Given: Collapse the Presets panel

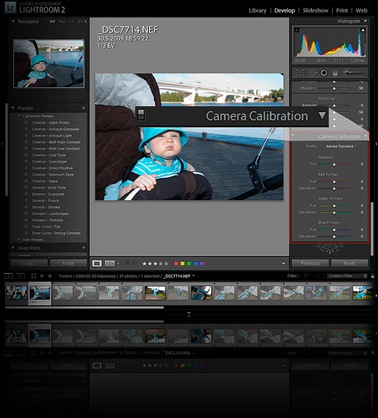Looking at the screenshot, I should coord(13,108).
